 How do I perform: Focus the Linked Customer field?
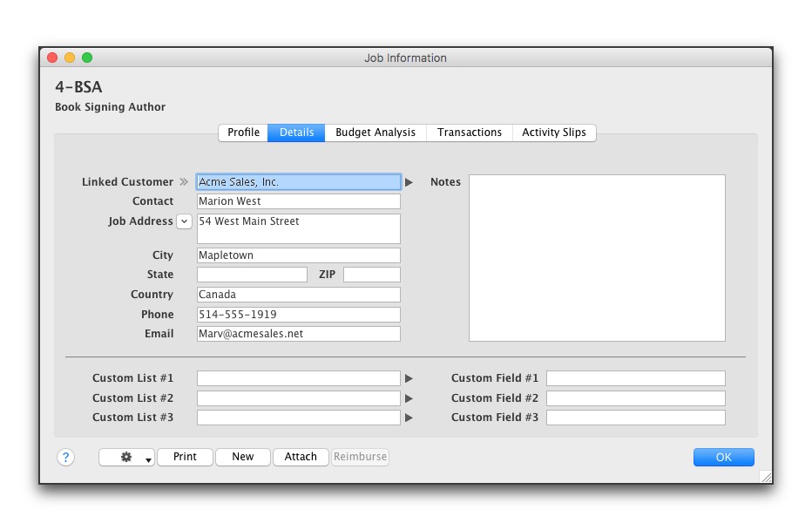[x=299, y=182]
